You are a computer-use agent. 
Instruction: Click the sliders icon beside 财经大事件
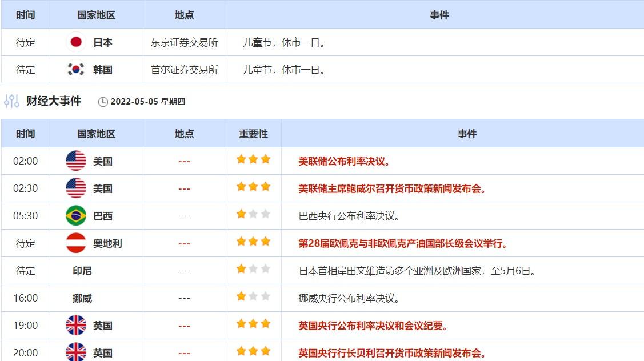(11, 102)
